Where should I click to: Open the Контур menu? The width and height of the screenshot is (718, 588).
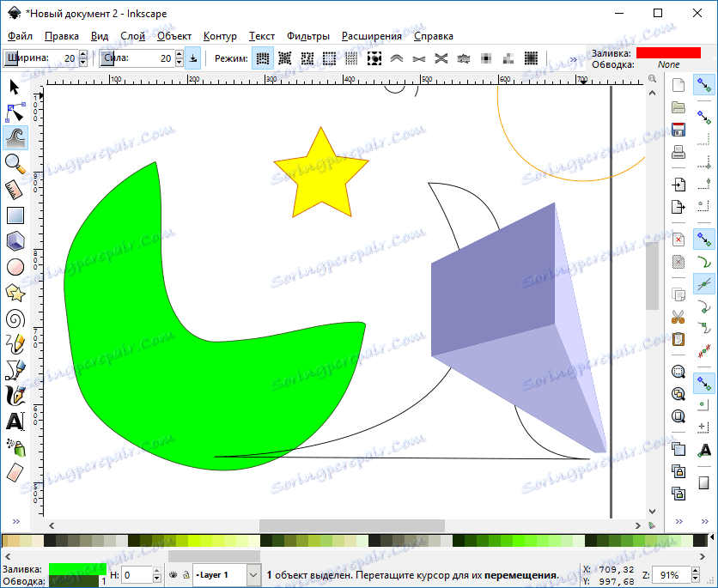point(220,36)
